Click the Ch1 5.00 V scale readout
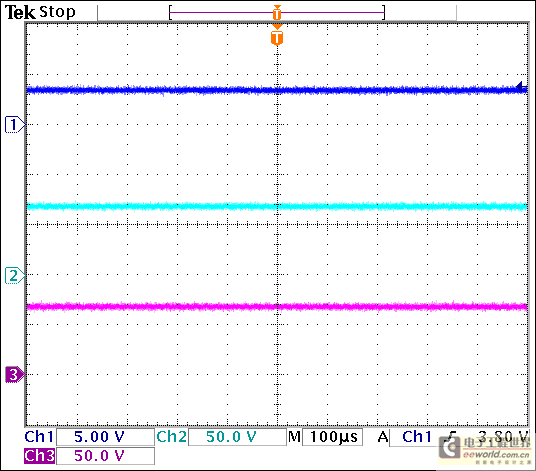Viewport: 536px width, 471px height. click(x=105, y=437)
